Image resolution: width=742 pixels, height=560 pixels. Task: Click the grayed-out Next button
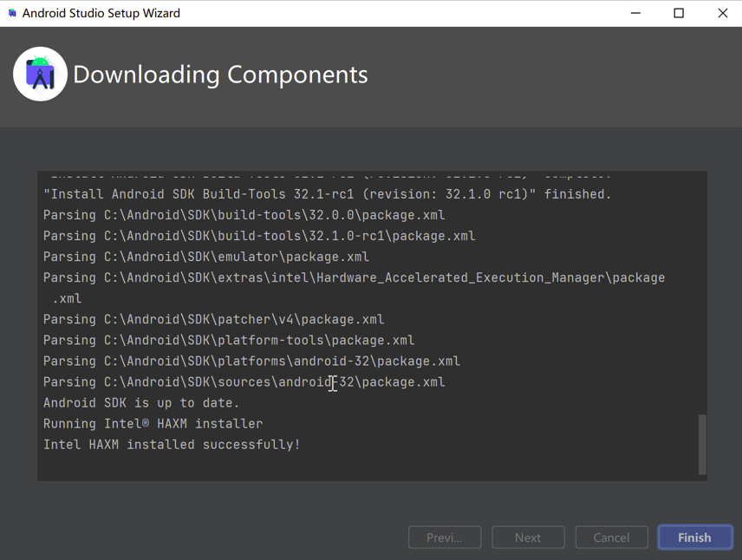[x=528, y=537]
